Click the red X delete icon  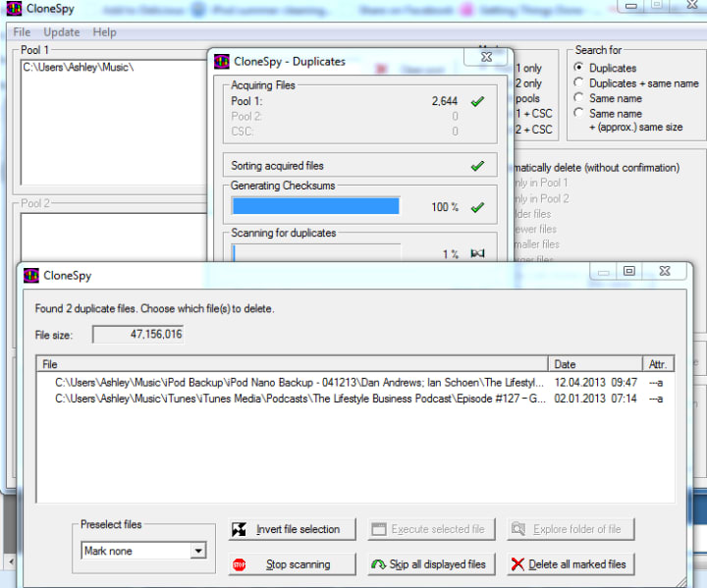click(517, 564)
